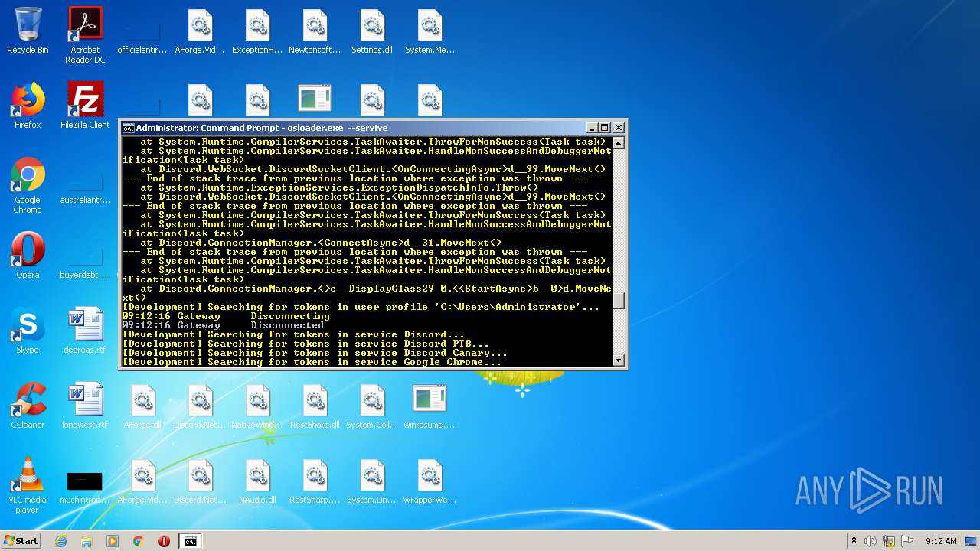The width and height of the screenshot is (980, 551).
Task: Maximize the Command Prompt window
Action: [604, 128]
